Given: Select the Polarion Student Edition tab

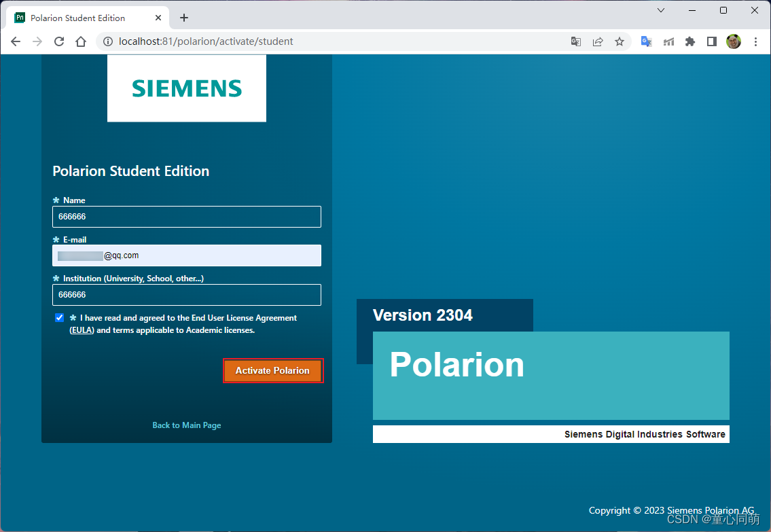Looking at the screenshot, I should pos(88,18).
